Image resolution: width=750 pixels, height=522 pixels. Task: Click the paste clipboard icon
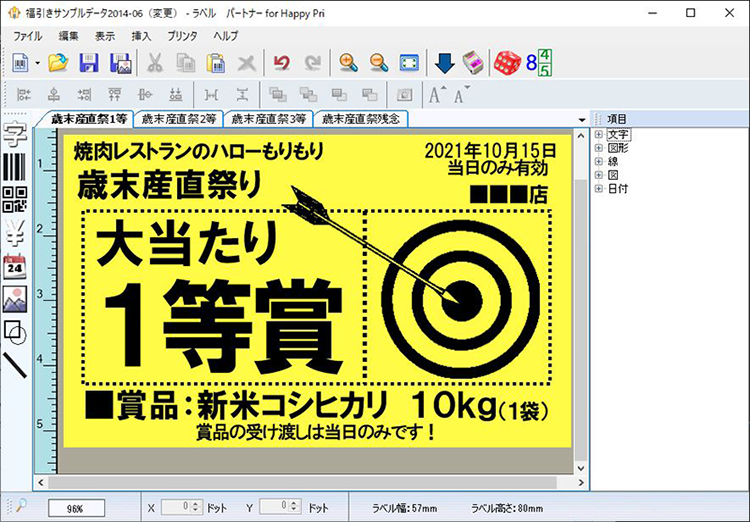coord(216,63)
